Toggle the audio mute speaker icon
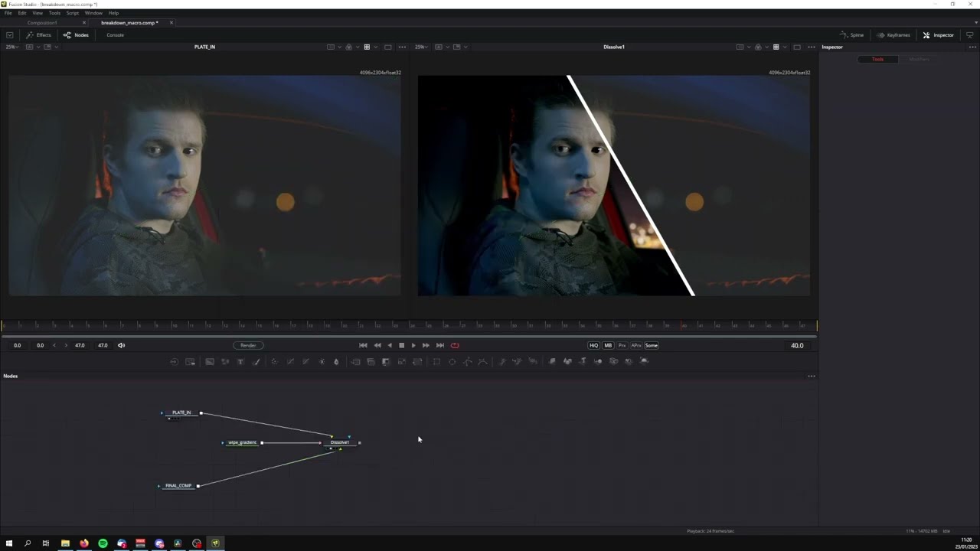 [x=121, y=345]
